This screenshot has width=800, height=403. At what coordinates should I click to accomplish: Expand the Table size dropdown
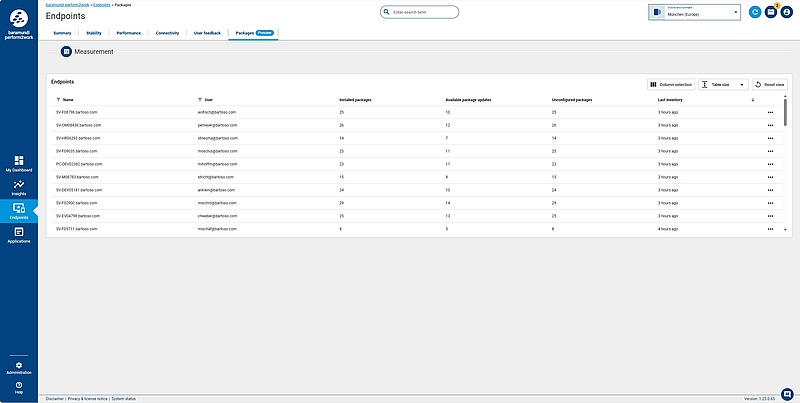pyautogui.click(x=722, y=84)
